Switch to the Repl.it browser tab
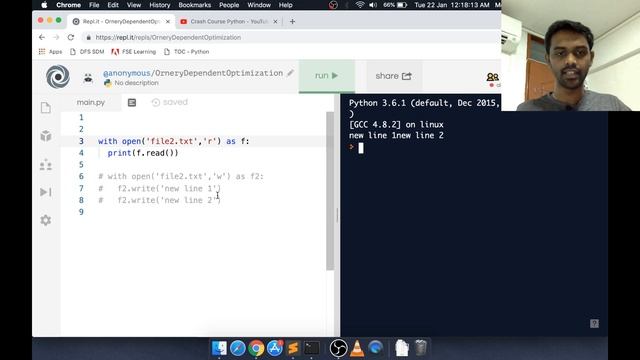Screen dimensions: 640x360 click(121, 22)
